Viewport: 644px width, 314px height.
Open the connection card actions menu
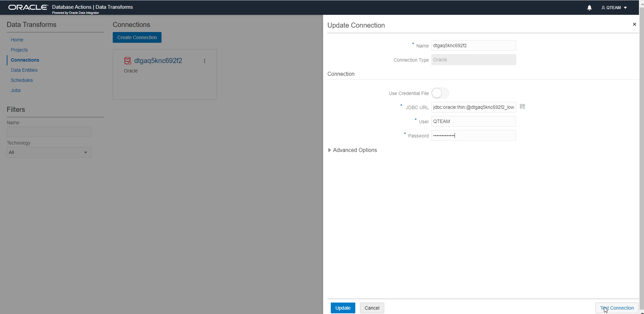(x=205, y=61)
